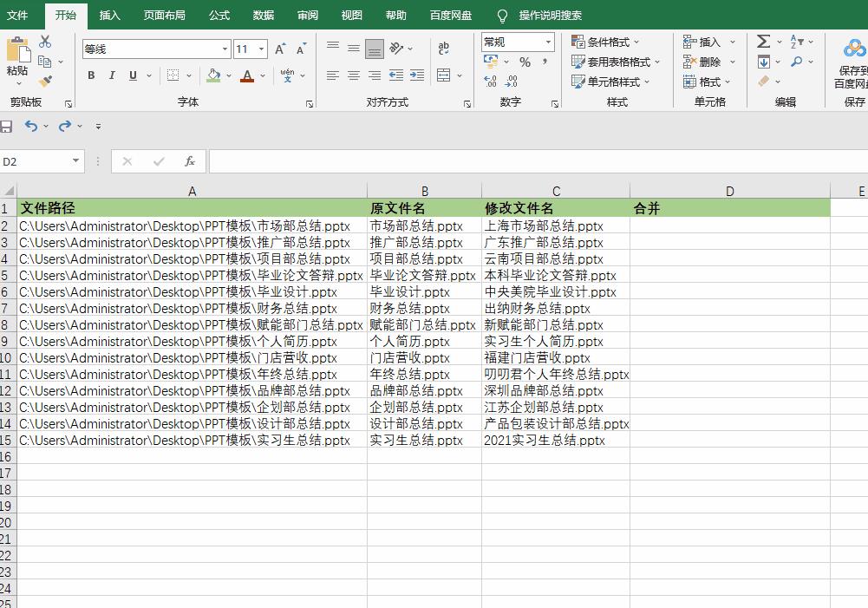This screenshot has height=608, width=868.
Task: Enable center horizontal alignment
Action: point(354,76)
